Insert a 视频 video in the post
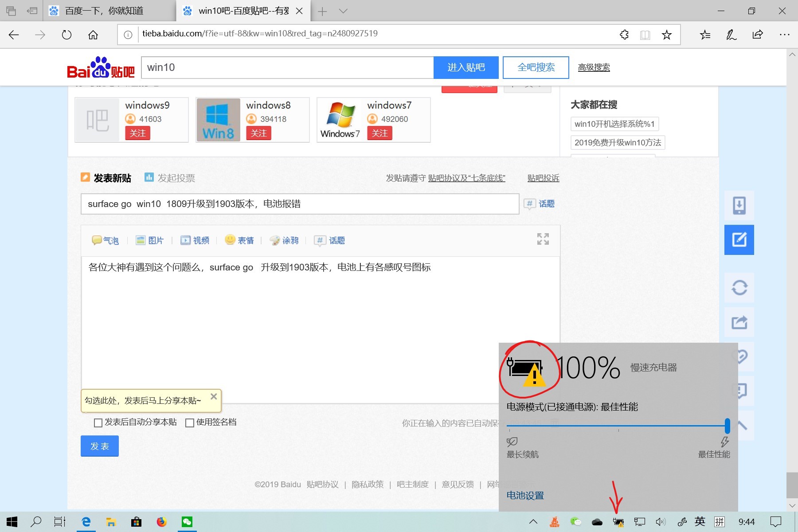Screen dimensions: 798x532 pyautogui.click(x=195, y=240)
